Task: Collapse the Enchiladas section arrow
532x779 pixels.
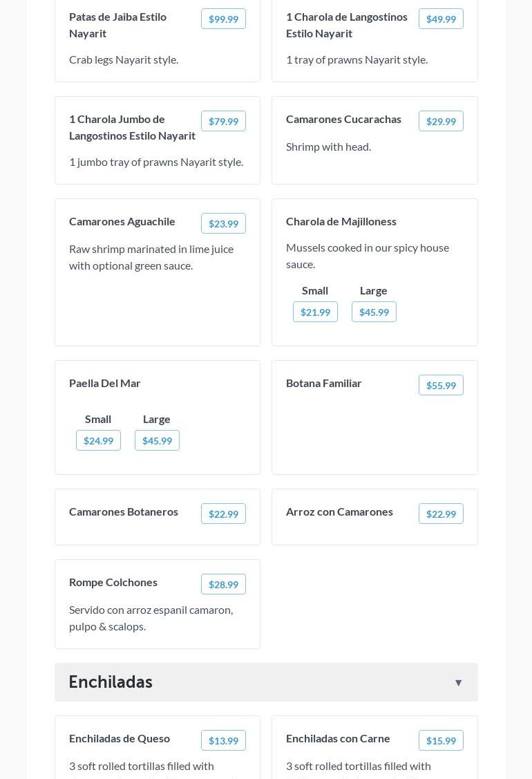Action: 458,682
